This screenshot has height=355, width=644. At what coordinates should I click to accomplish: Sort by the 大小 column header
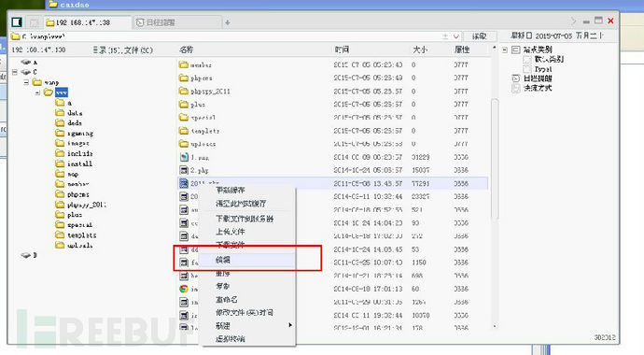tap(420, 50)
